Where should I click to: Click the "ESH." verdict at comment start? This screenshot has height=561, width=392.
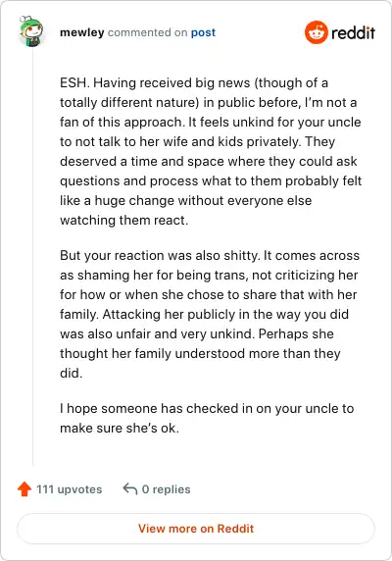click(74, 83)
